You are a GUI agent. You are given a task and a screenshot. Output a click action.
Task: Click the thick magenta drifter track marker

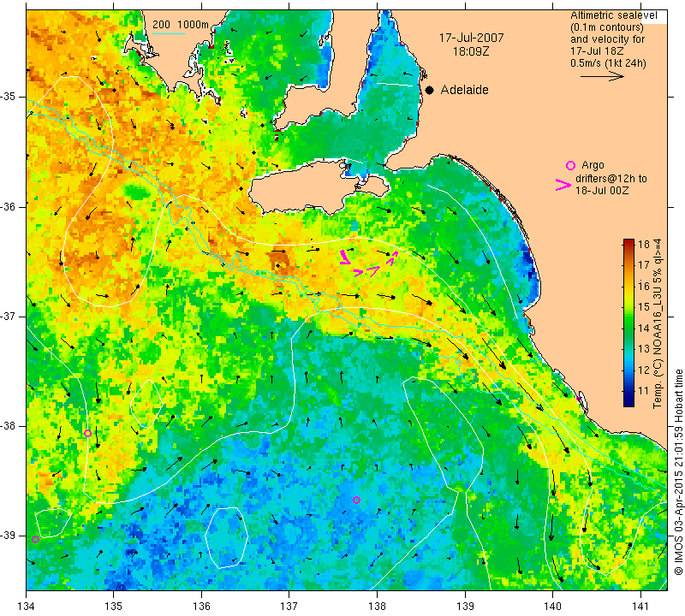(344, 258)
